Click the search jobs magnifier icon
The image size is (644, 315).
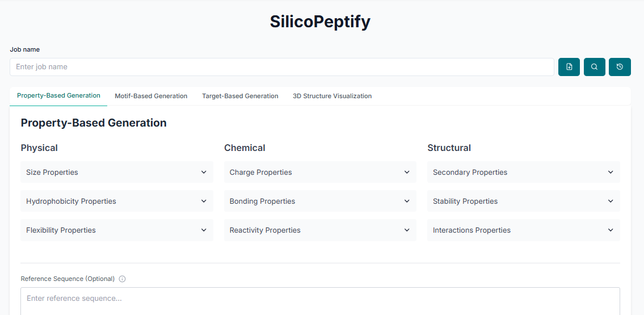click(594, 67)
